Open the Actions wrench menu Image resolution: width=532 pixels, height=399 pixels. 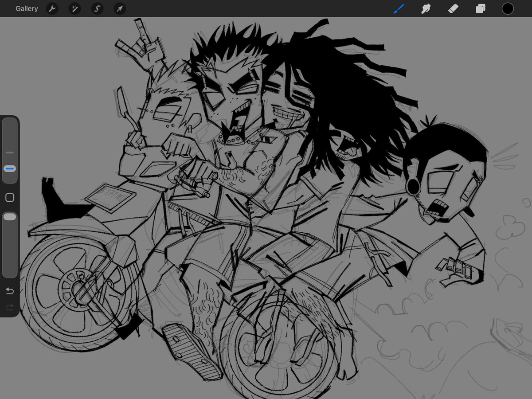(x=52, y=8)
